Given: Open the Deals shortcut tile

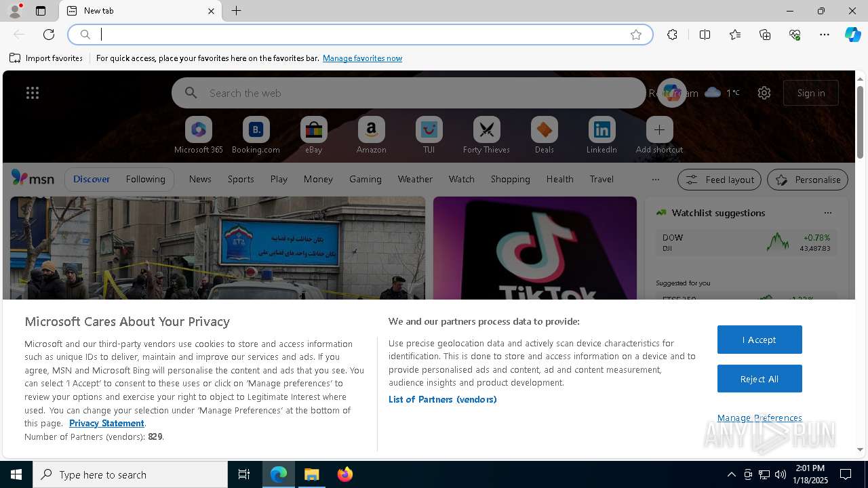Looking at the screenshot, I should coord(544,135).
